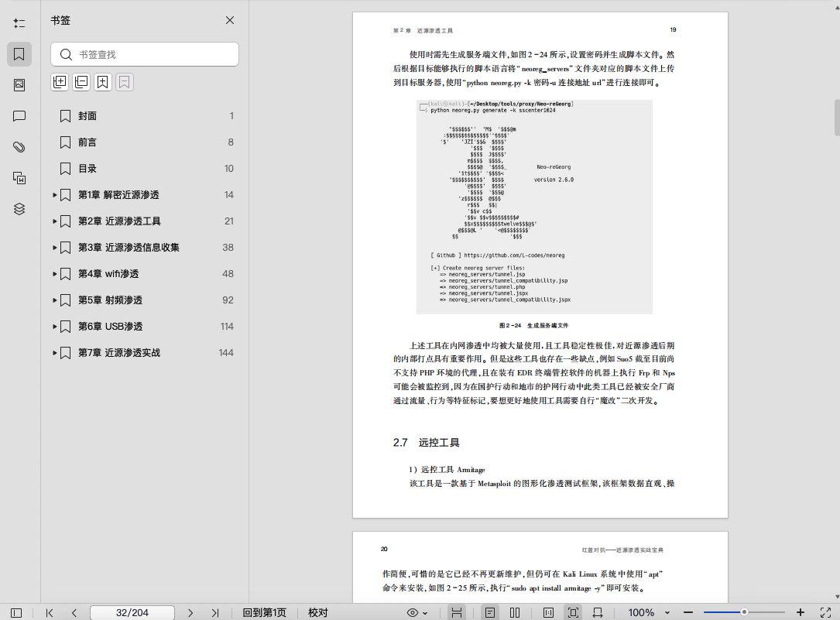Toggle continuous scrolling view mode

point(457,612)
